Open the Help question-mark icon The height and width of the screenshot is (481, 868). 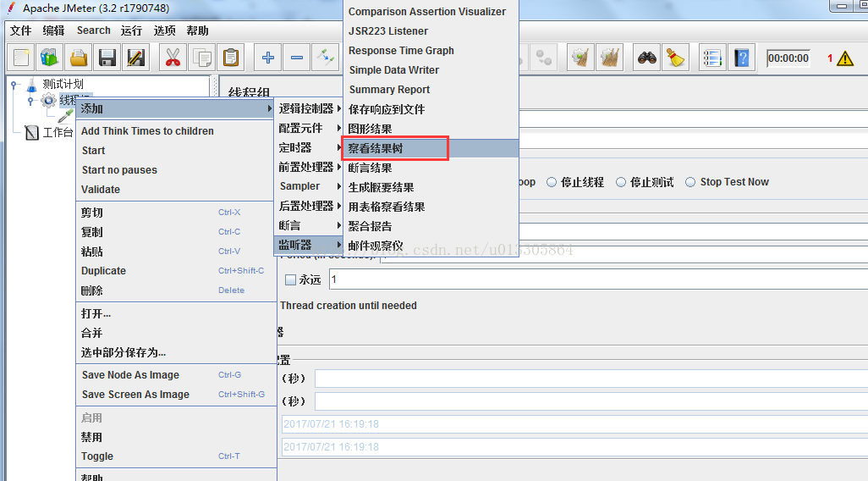(x=742, y=58)
